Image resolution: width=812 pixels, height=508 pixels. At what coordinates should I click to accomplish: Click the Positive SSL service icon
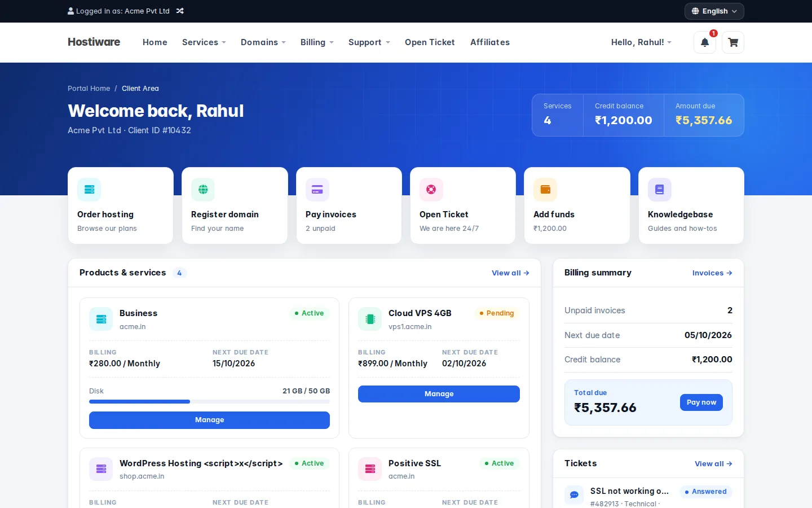click(x=370, y=469)
